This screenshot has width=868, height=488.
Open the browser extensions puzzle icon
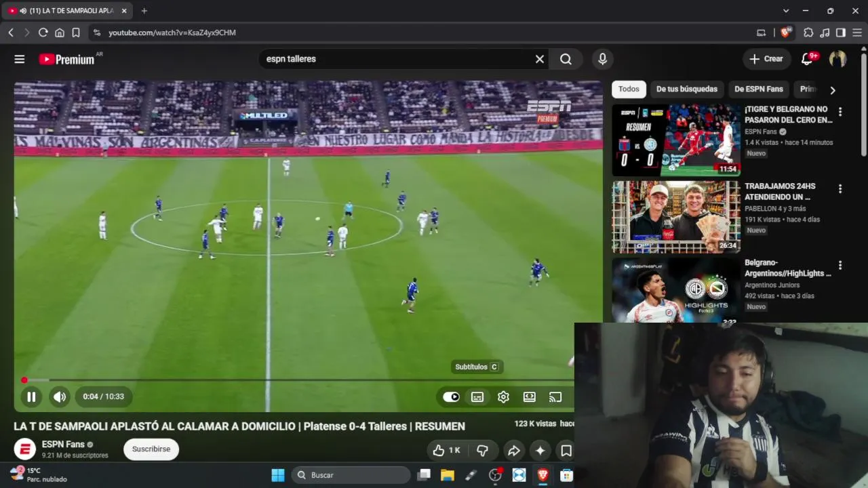[808, 33]
